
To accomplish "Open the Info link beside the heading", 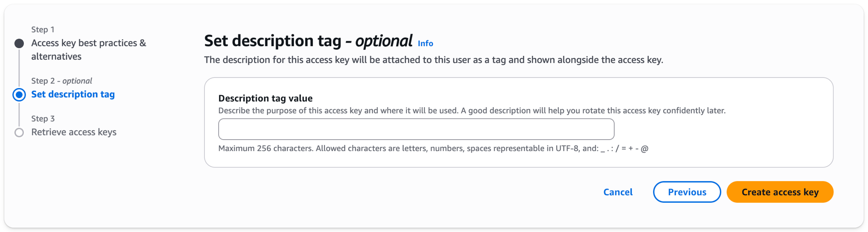I will tap(425, 43).
